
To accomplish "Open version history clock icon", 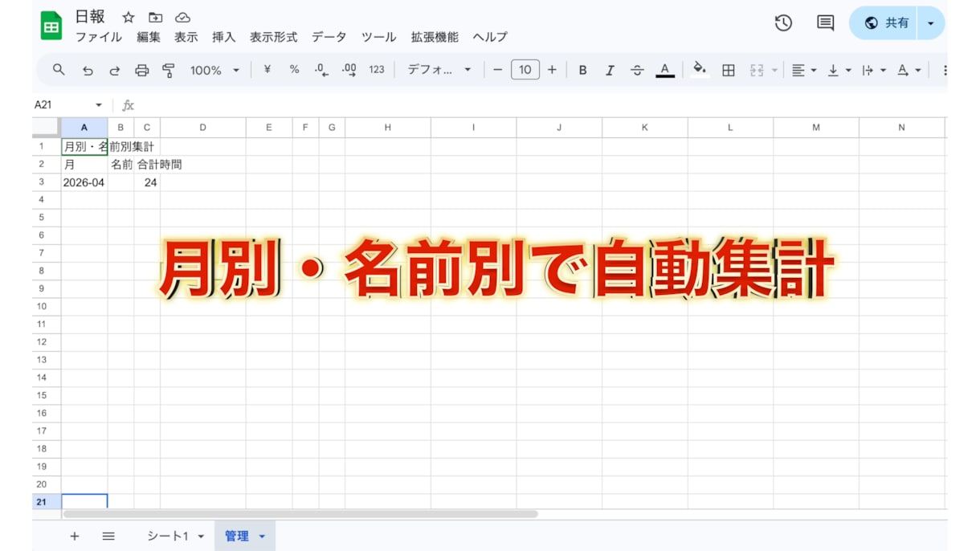I will tap(783, 23).
